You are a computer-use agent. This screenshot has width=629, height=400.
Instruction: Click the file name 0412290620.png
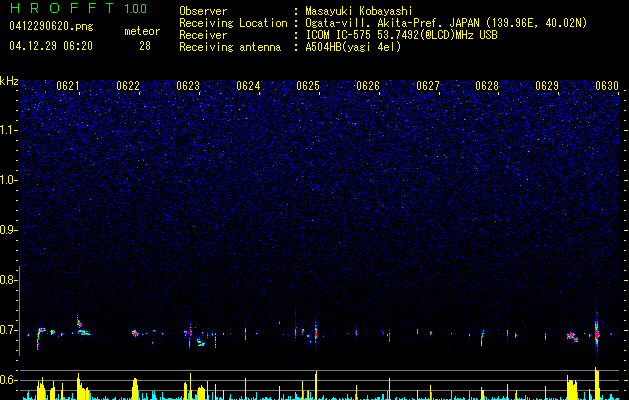coord(51,27)
